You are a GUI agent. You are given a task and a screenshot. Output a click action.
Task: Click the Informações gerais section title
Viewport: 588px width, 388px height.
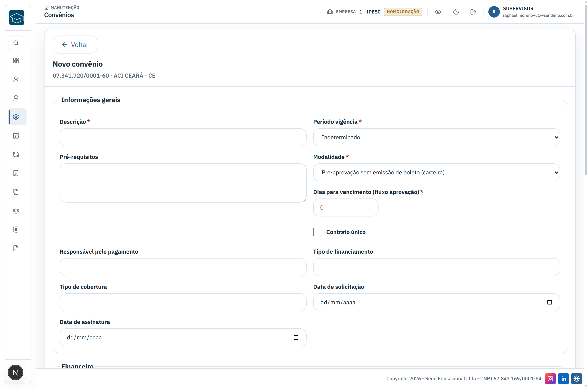[x=90, y=100]
